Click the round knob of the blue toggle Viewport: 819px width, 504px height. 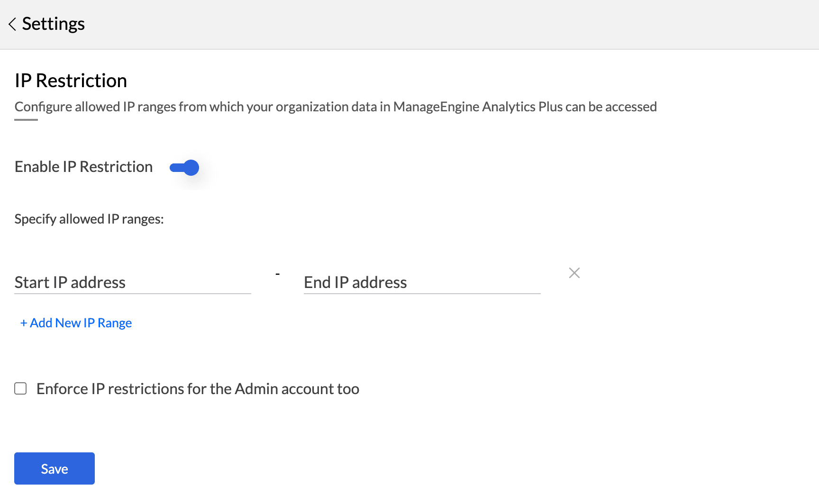pos(191,168)
